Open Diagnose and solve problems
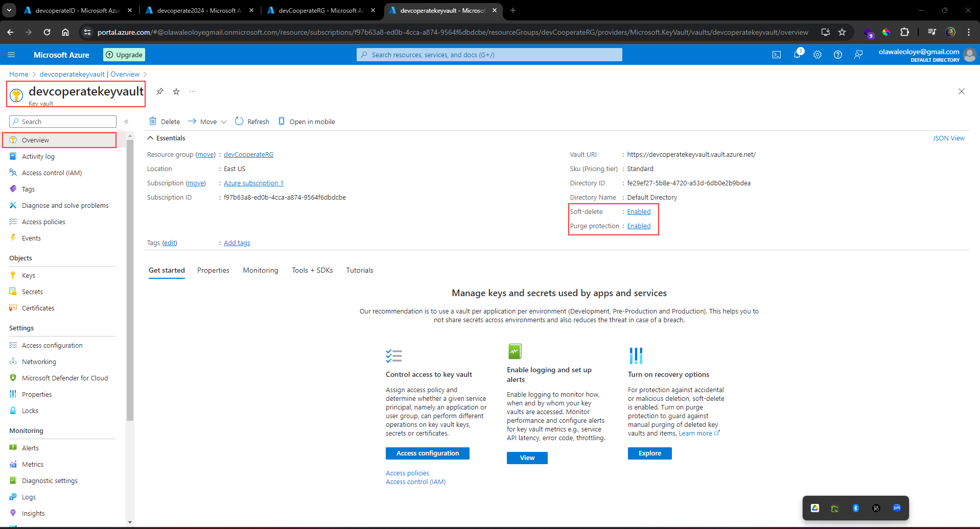 pos(65,205)
